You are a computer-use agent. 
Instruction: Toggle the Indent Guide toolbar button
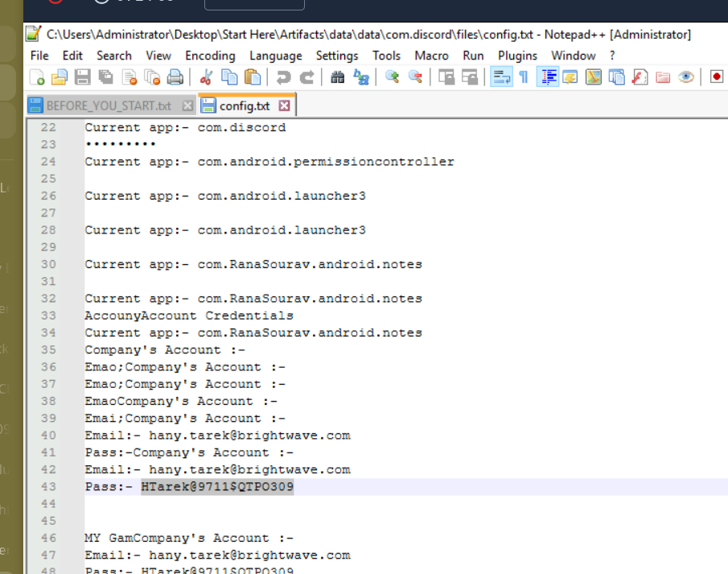(x=548, y=77)
